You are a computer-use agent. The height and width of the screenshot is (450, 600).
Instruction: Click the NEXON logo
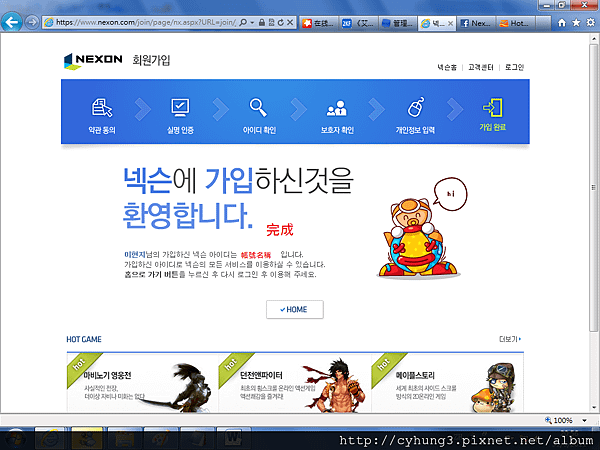coord(93,60)
